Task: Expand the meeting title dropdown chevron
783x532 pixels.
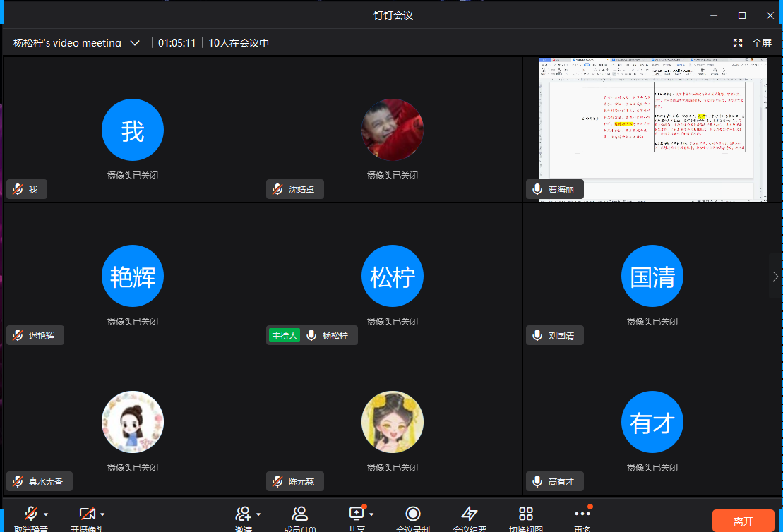Action: tap(135, 43)
